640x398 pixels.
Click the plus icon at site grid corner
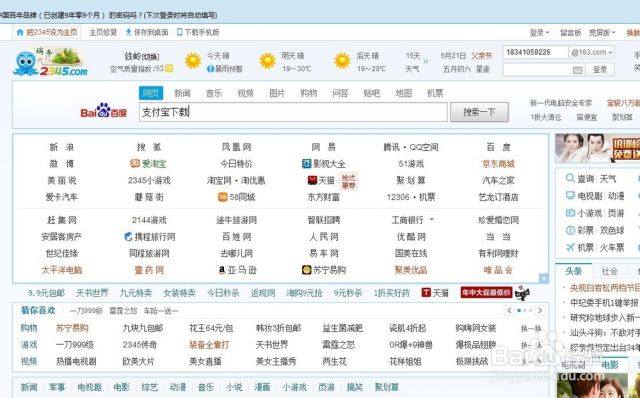(543, 278)
